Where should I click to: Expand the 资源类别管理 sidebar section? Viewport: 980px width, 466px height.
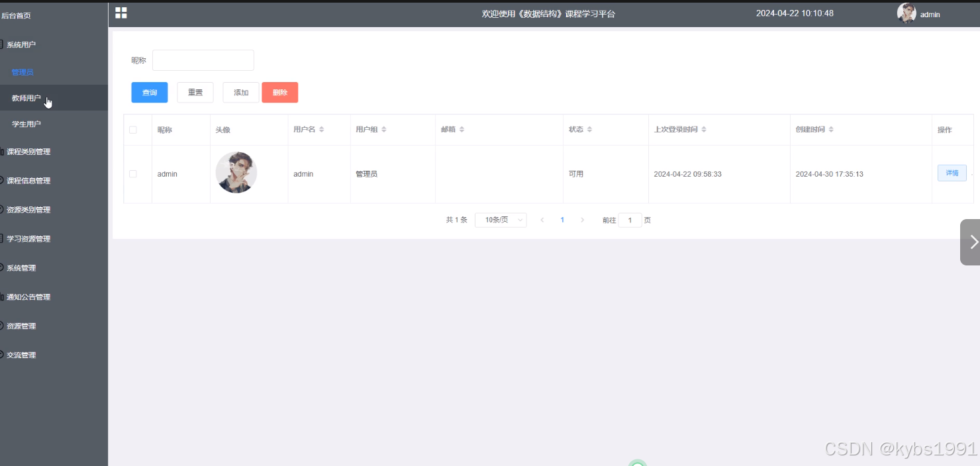(x=54, y=210)
